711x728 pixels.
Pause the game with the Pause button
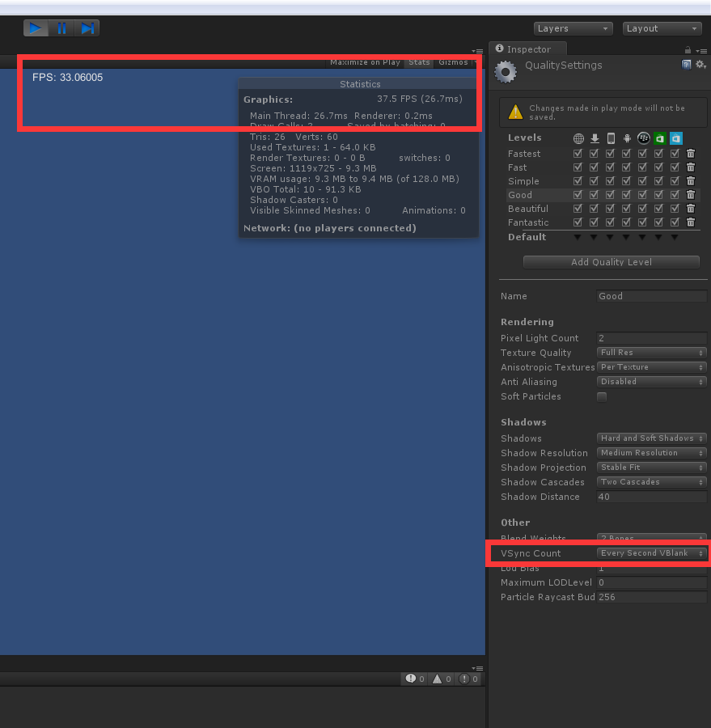pyautogui.click(x=61, y=28)
